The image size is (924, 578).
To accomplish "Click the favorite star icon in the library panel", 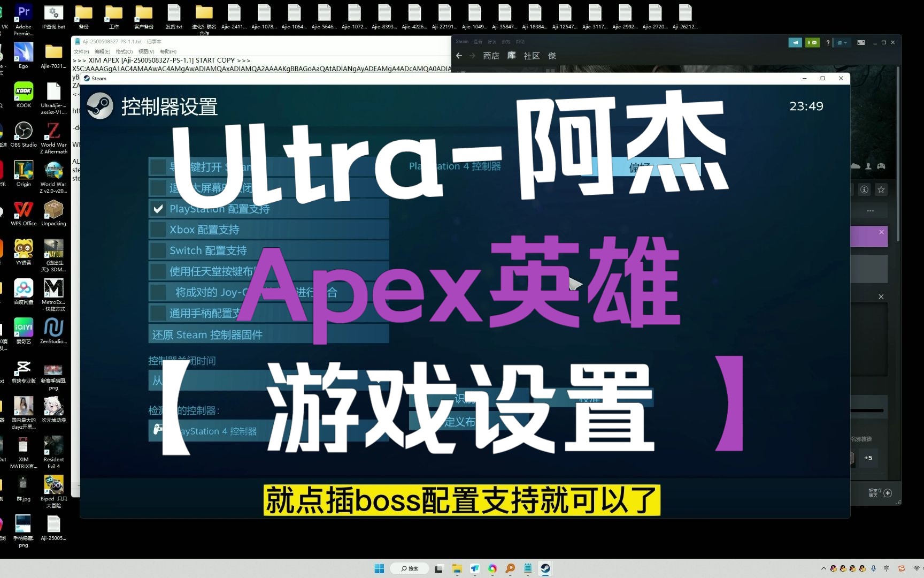I will (881, 189).
